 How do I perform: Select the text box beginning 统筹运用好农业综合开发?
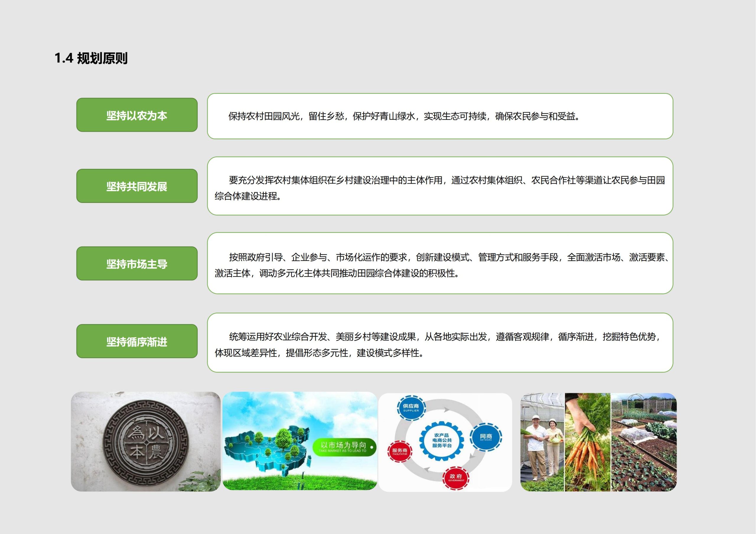pos(440,343)
